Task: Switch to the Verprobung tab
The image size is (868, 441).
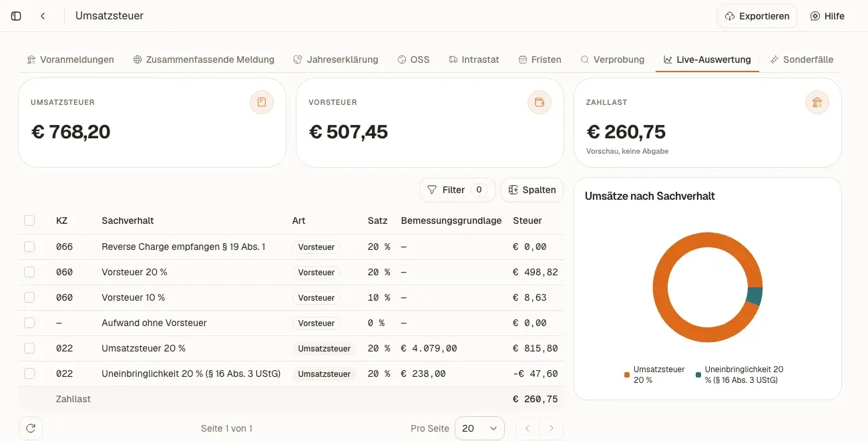Action: 612,59
